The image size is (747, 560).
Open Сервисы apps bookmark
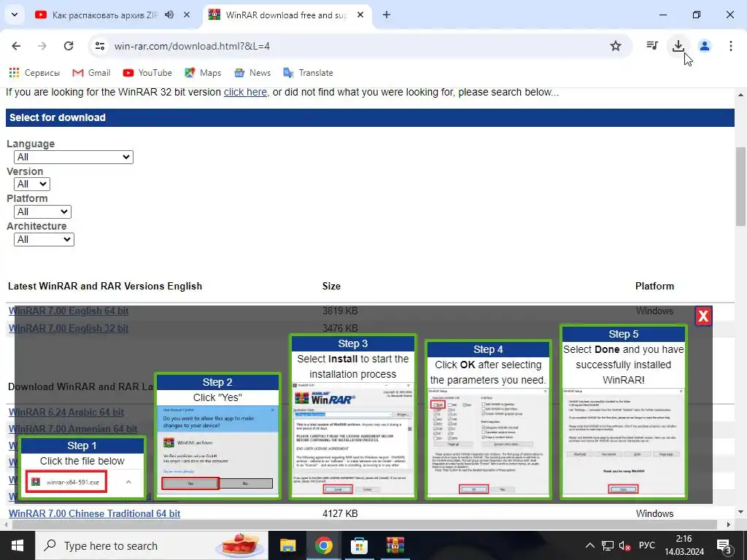[34, 73]
